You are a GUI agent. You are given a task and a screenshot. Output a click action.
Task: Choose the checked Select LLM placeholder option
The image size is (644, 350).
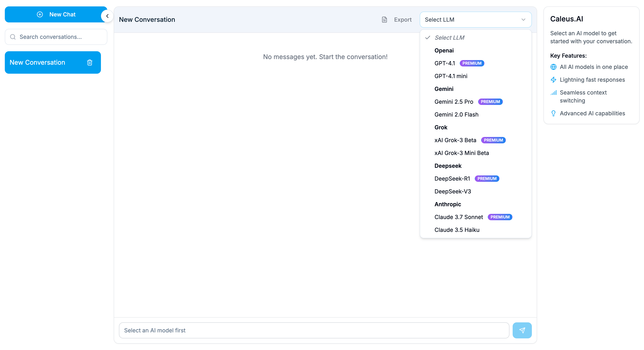click(449, 37)
